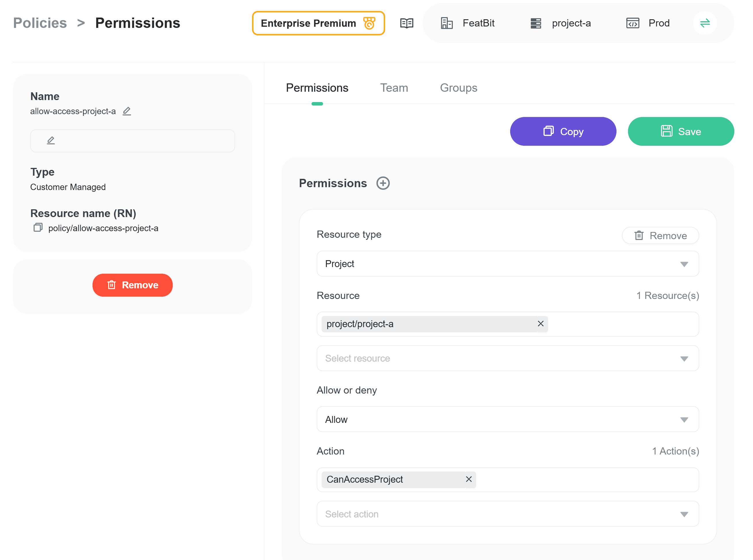
Task: Expand the Select resource dropdown
Action: [x=507, y=358]
